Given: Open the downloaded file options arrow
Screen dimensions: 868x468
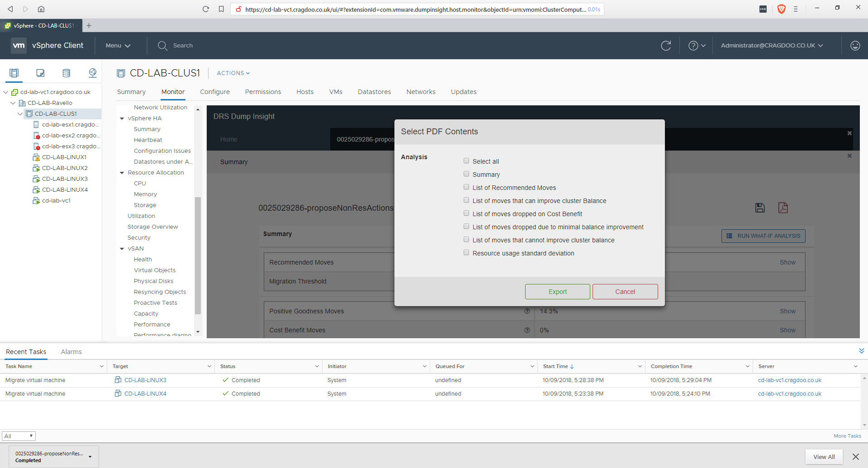Looking at the screenshot, I should coord(90,457).
